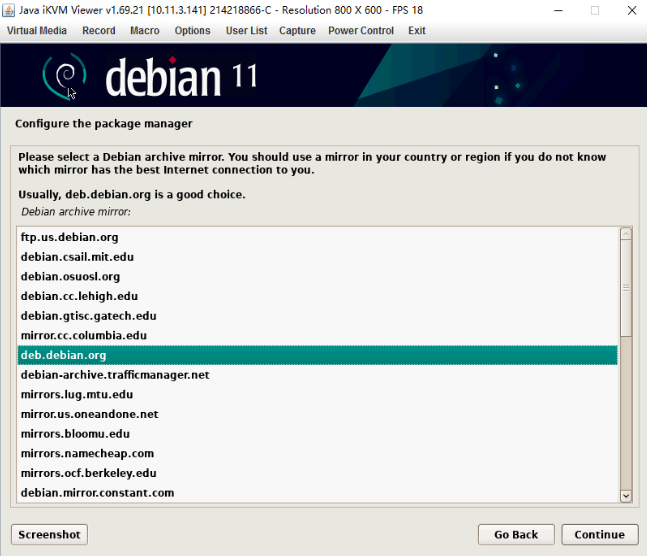Select mirror debian.mirror.constant.com
The height and width of the screenshot is (556, 647).
[317, 493]
